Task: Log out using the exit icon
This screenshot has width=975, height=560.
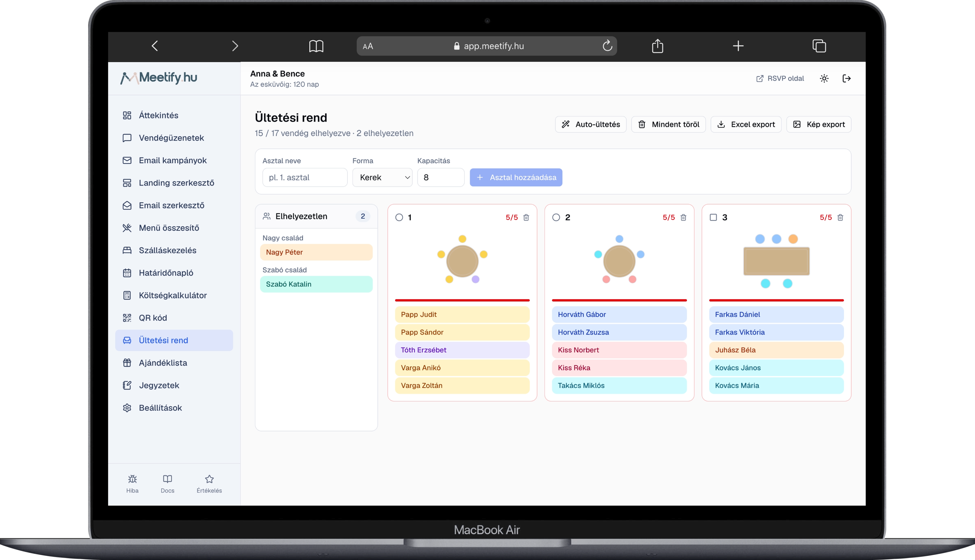Action: [x=846, y=78]
